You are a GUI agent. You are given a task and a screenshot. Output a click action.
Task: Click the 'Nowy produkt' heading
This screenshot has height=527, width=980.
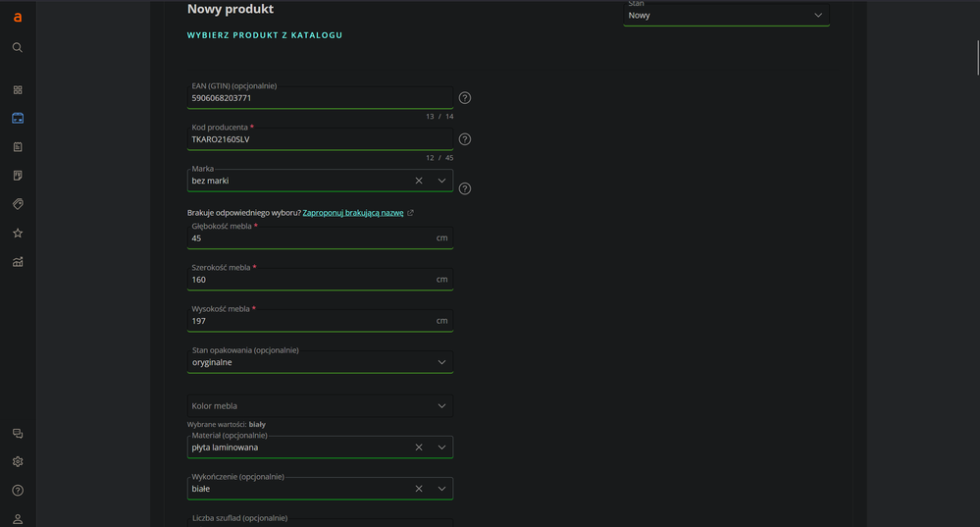pos(231,10)
